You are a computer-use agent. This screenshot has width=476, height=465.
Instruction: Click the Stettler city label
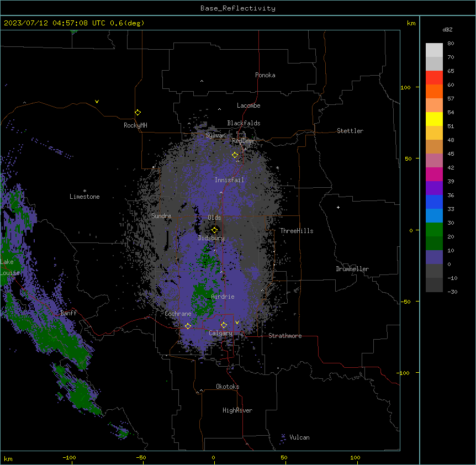350,131
